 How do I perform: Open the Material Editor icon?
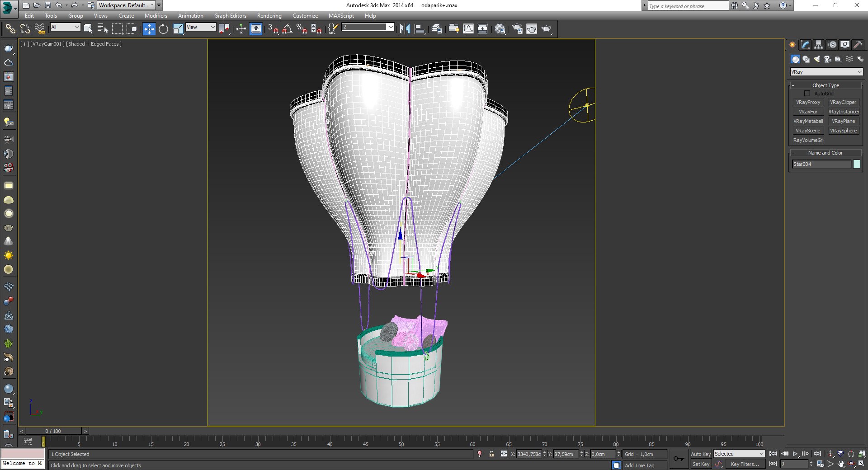[x=500, y=29]
